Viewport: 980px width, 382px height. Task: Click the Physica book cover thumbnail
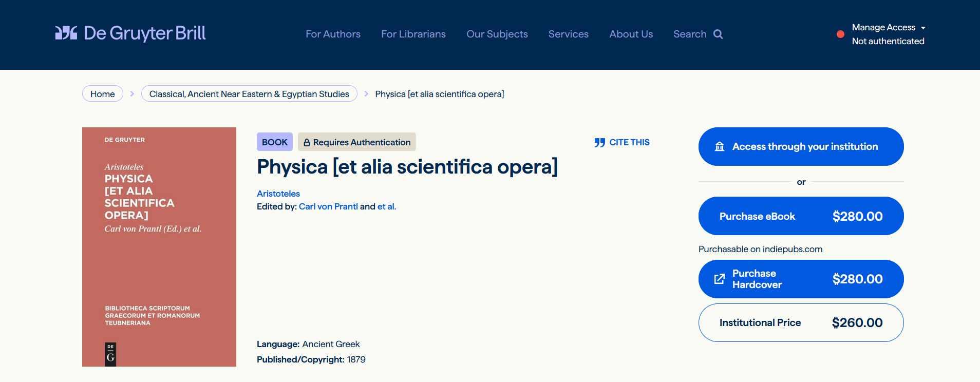[x=159, y=247]
